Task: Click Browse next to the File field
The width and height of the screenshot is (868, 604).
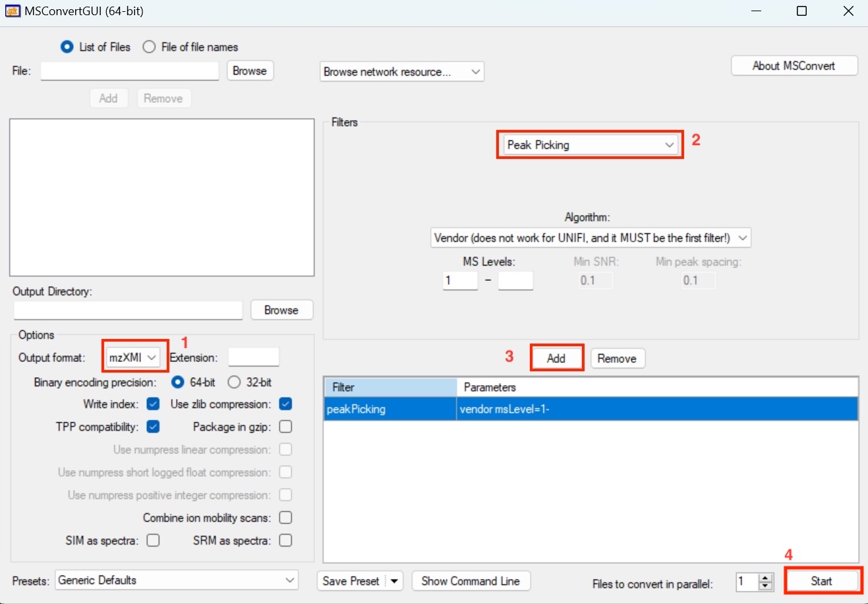Action: click(x=250, y=71)
